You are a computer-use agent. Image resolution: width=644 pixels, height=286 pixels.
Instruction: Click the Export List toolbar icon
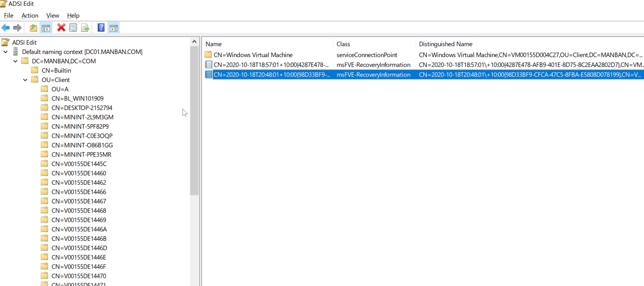(x=85, y=28)
